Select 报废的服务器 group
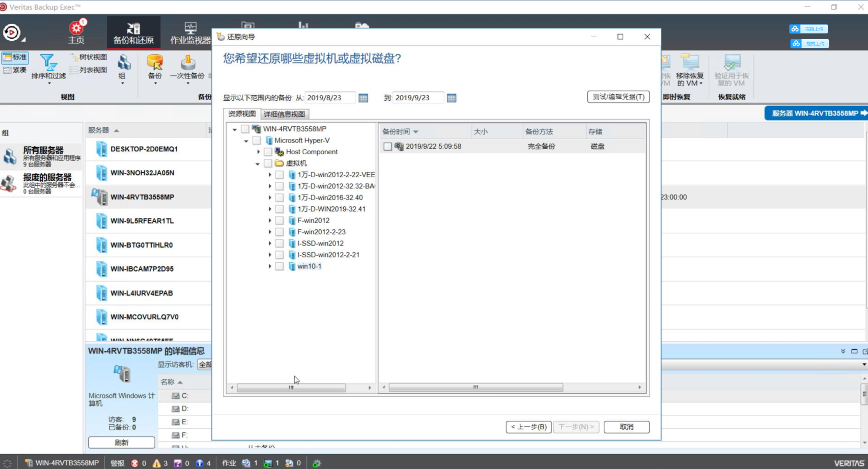Image resolution: width=868 pixels, height=469 pixels. point(42,183)
